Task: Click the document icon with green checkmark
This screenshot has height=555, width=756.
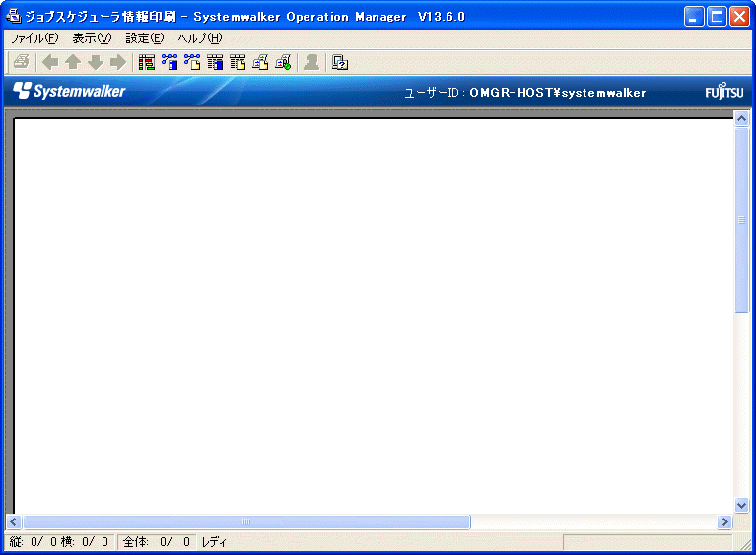Action: click(x=283, y=62)
